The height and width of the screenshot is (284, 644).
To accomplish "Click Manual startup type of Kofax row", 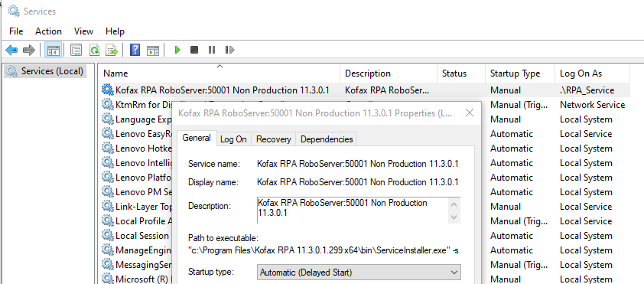I will 505,90.
